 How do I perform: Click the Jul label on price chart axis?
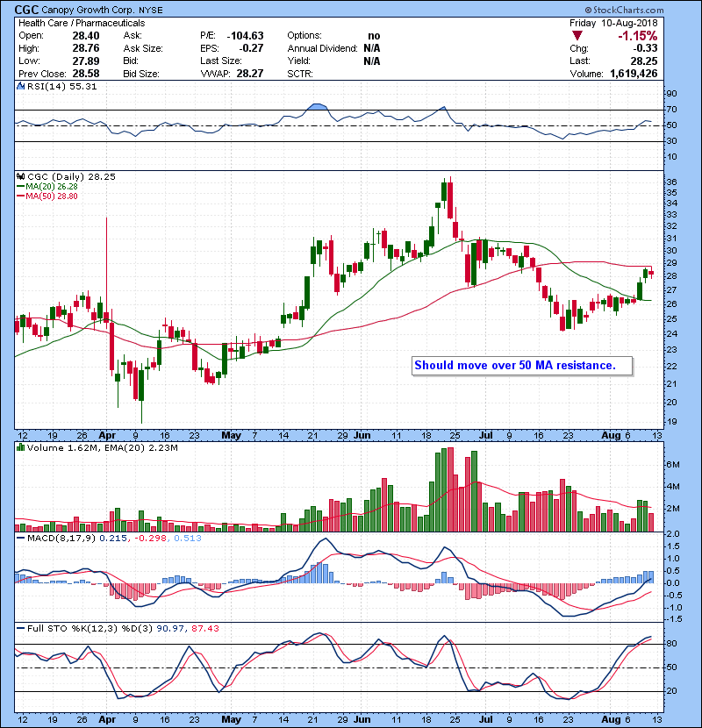[485, 436]
